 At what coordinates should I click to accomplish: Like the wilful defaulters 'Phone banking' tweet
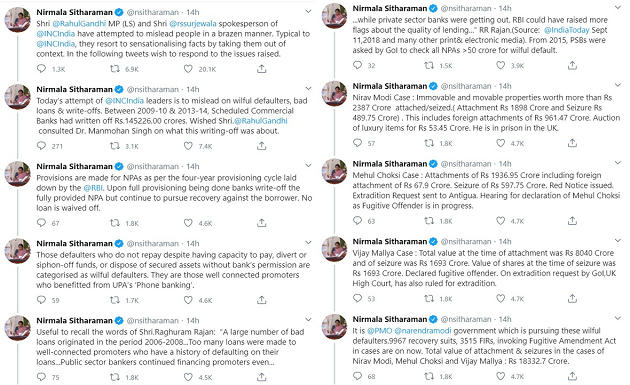[x=188, y=299]
